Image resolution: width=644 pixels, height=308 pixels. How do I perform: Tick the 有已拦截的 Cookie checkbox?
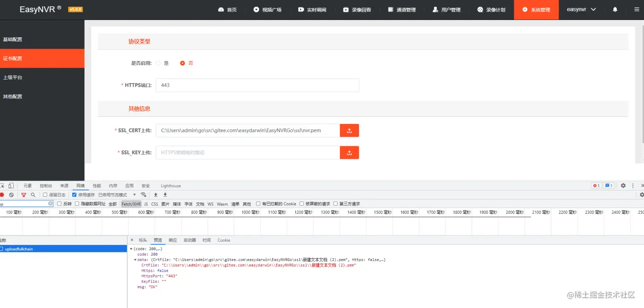(258, 203)
